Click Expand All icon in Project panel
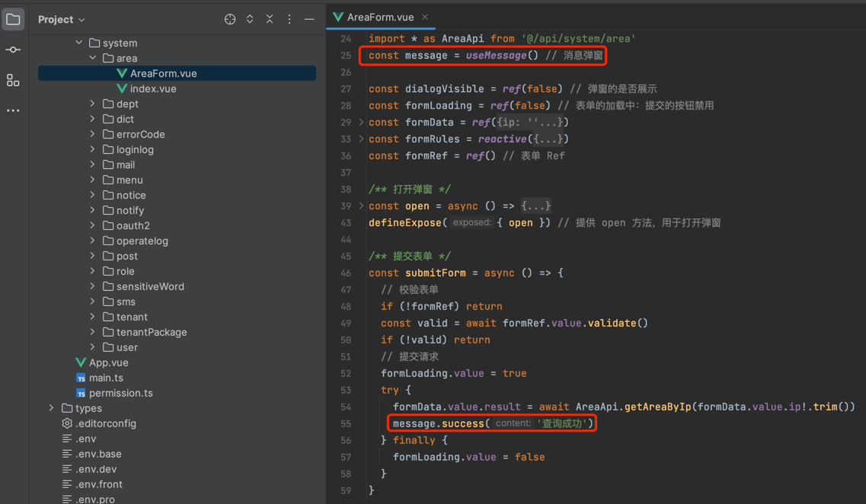Viewport: 866px width, 504px height. pyautogui.click(x=250, y=19)
